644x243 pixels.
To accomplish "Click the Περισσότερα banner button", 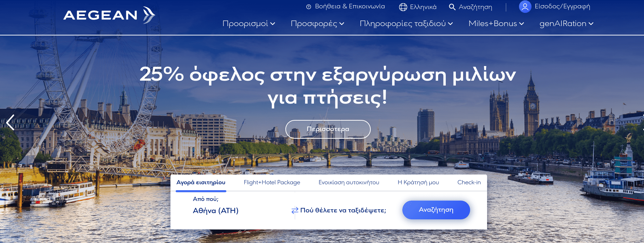I will 328,129.
